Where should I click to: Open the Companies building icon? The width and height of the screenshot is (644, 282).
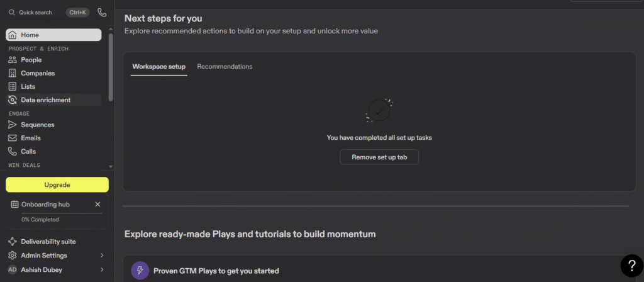[13, 73]
